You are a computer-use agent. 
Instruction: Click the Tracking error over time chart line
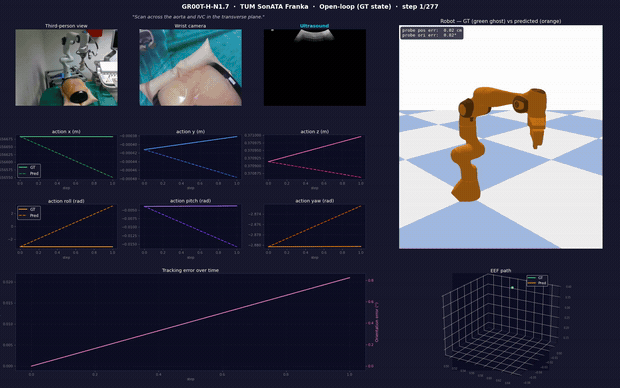click(190, 322)
